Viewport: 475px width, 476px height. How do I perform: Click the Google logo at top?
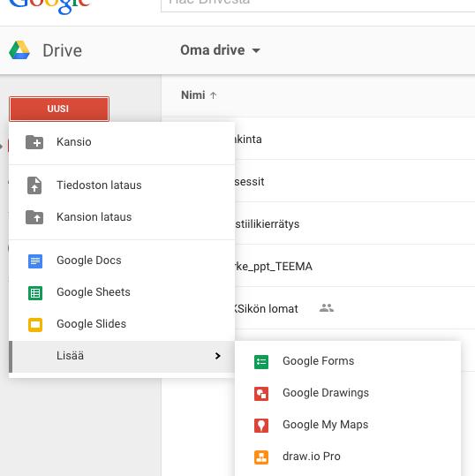point(49,6)
